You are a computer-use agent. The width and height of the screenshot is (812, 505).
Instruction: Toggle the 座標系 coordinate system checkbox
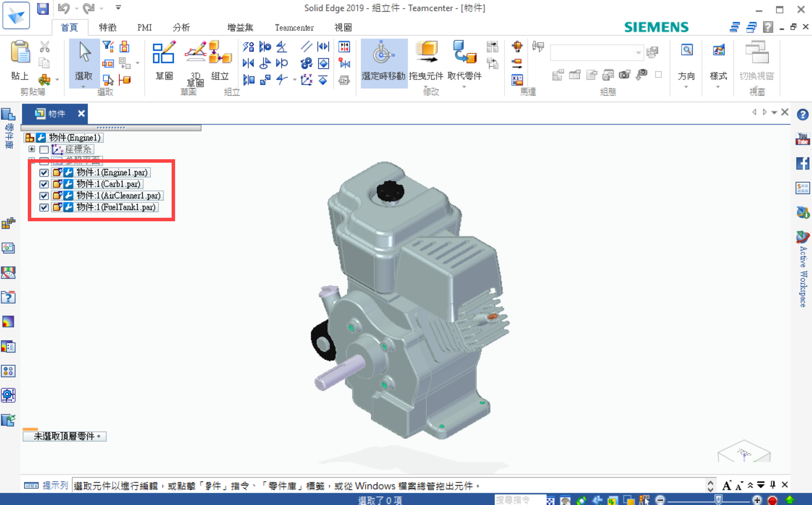44,149
